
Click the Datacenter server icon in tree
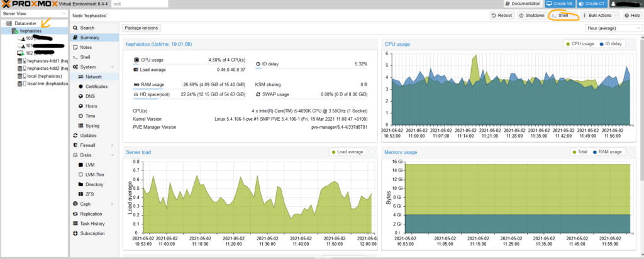coord(9,23)
